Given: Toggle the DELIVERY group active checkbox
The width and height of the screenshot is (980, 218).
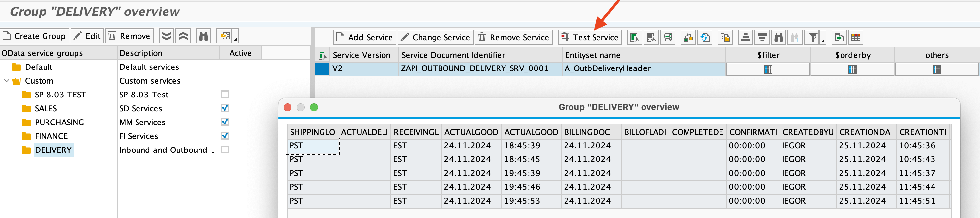Looking at the screenshot, I should point(225,150).
